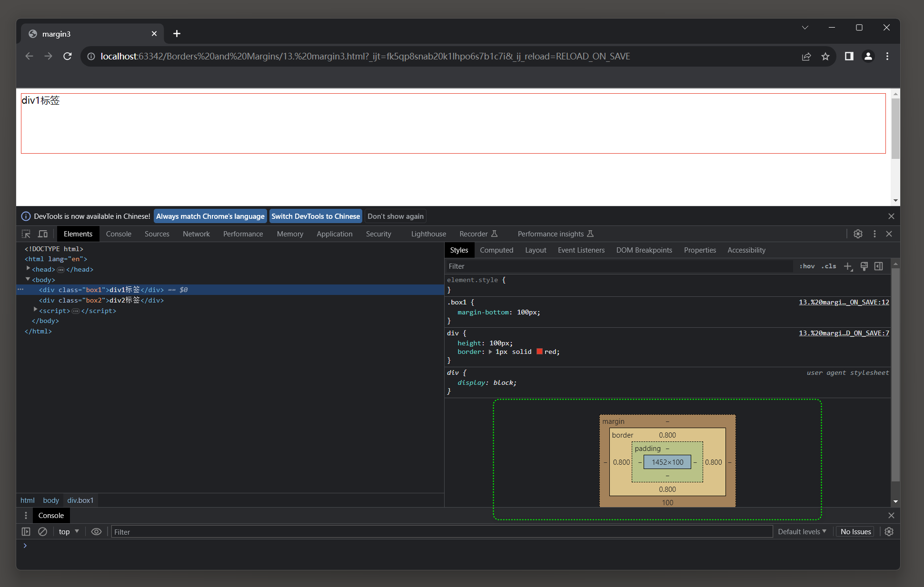This screenshot has height=587, width=924.
Task: View site information icon
Action: click(91, 56)
